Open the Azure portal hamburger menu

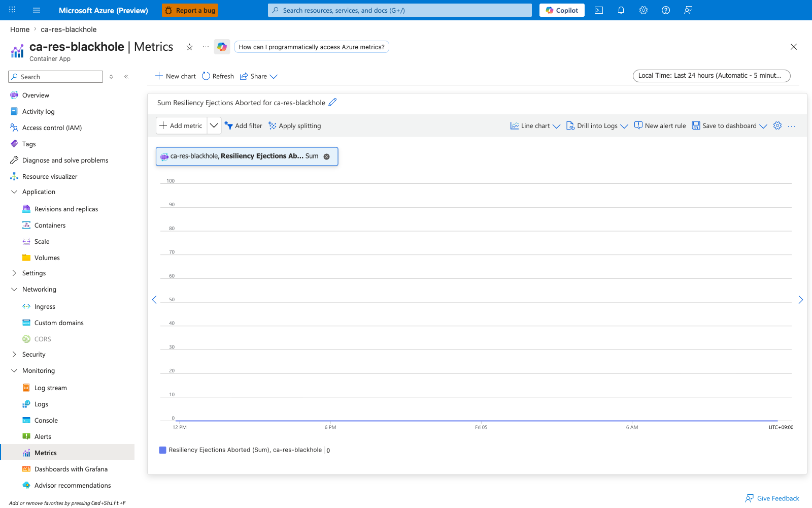(x=37, y=10)
